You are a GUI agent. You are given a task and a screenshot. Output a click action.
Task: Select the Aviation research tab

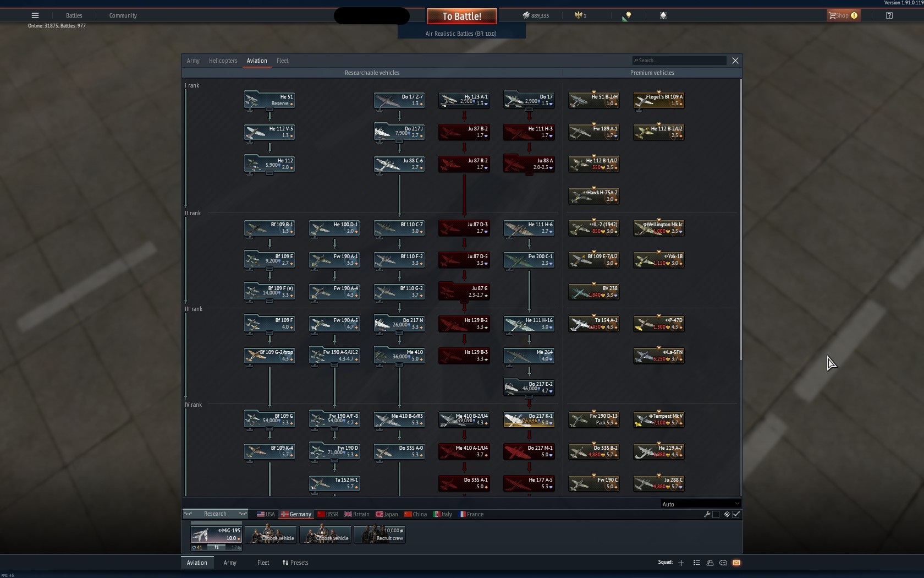click(x=257, y=61)
